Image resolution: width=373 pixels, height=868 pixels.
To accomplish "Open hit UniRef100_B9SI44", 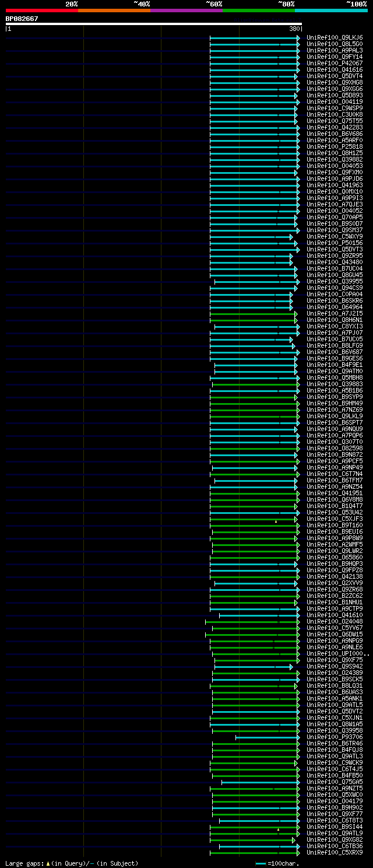I will [335, 827].
